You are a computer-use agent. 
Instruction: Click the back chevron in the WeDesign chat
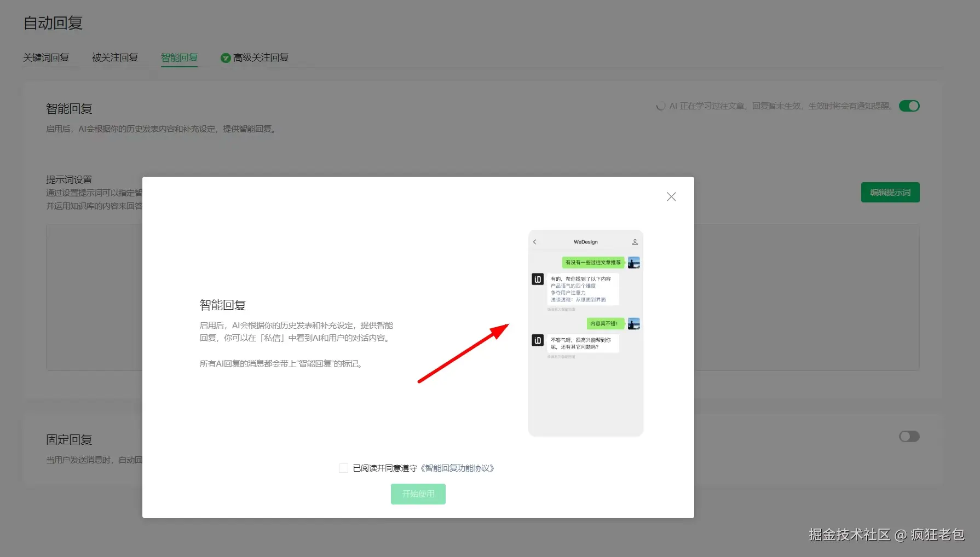coord(534,241)
